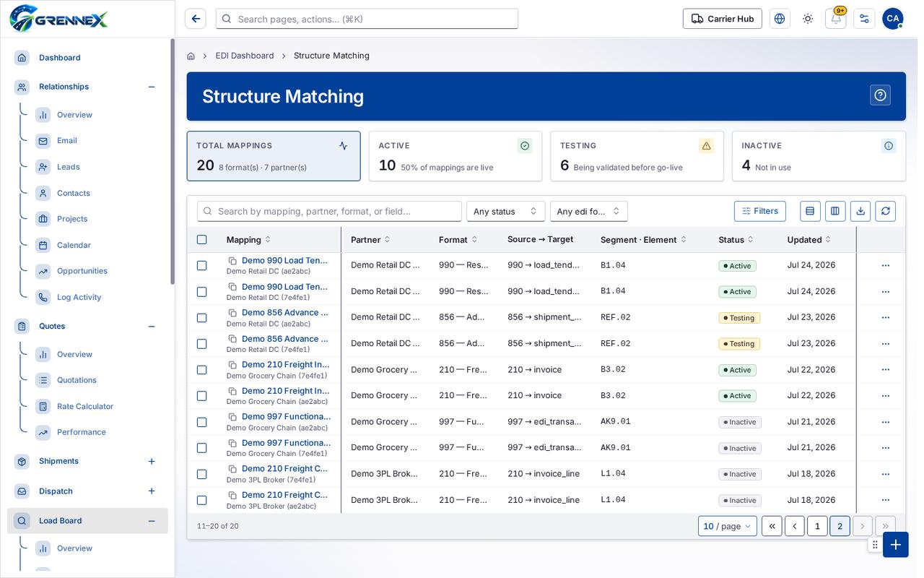Open the column layout icon
Image resolution: width=924 pixels, height=578 pixels.
pos(835,211)
